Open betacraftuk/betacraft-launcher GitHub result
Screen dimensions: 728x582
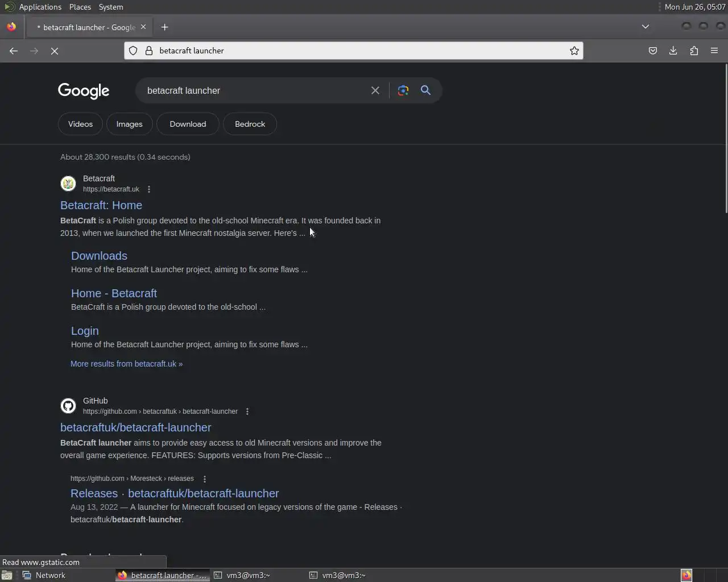136,427
